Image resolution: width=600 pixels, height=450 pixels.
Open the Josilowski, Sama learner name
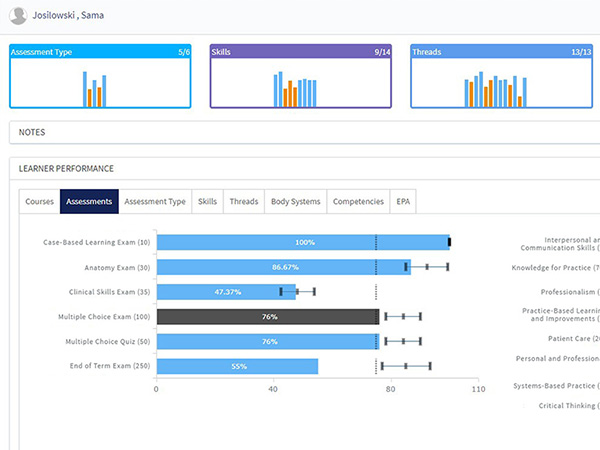pos(68,15)
